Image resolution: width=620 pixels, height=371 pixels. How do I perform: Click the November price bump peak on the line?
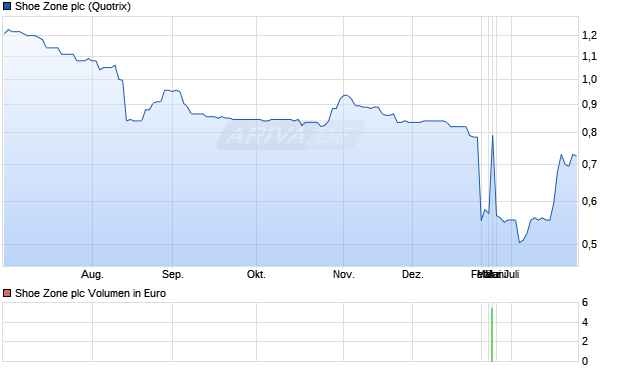[x=346, y=95]
